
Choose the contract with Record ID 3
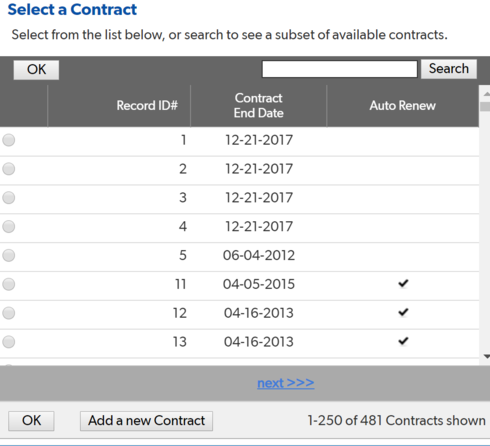[9, 198]
